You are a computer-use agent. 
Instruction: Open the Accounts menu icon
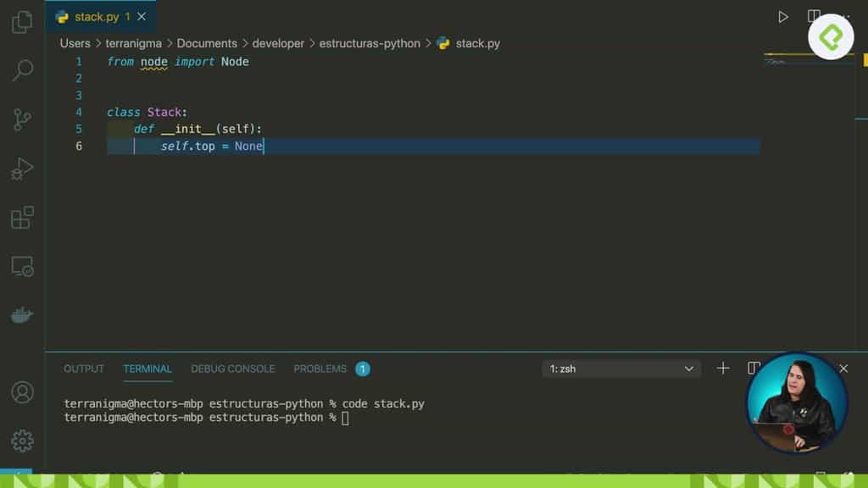click(x=22, y=392)
